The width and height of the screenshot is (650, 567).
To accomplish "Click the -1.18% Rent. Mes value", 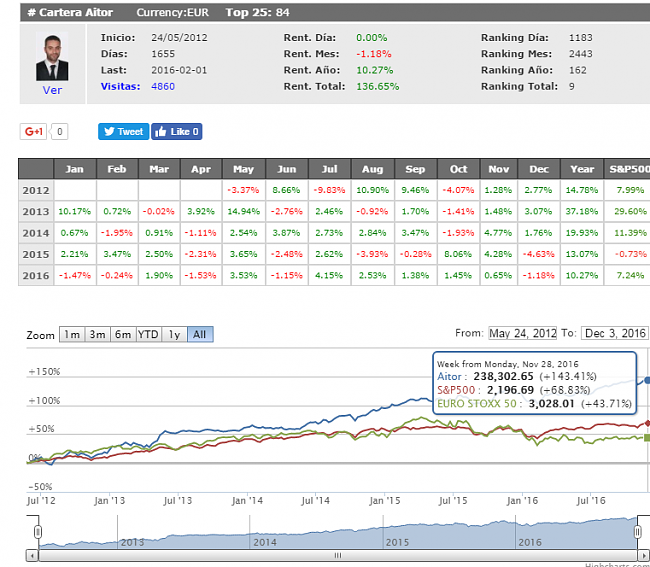I will (374, 54).
